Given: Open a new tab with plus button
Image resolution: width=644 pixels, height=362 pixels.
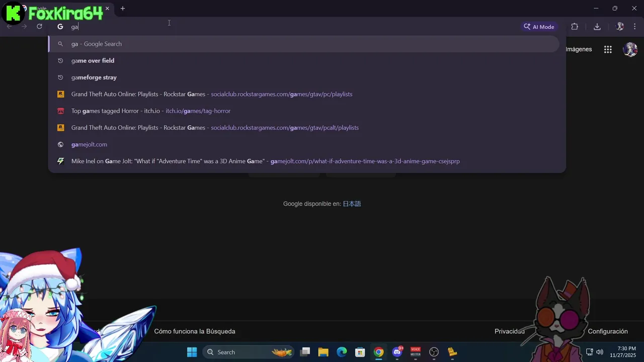Looking at the screenshot, I should click(x=123, y=9).
